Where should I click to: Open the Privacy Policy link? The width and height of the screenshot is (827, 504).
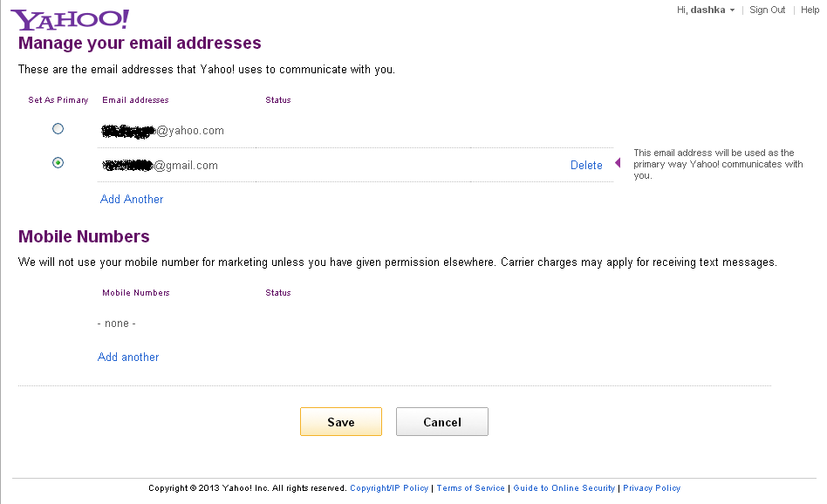[652, 488]
